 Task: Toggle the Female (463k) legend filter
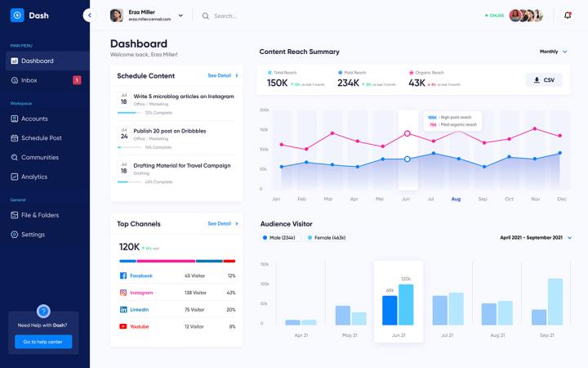pyautogui.click(x=327, y=238)
